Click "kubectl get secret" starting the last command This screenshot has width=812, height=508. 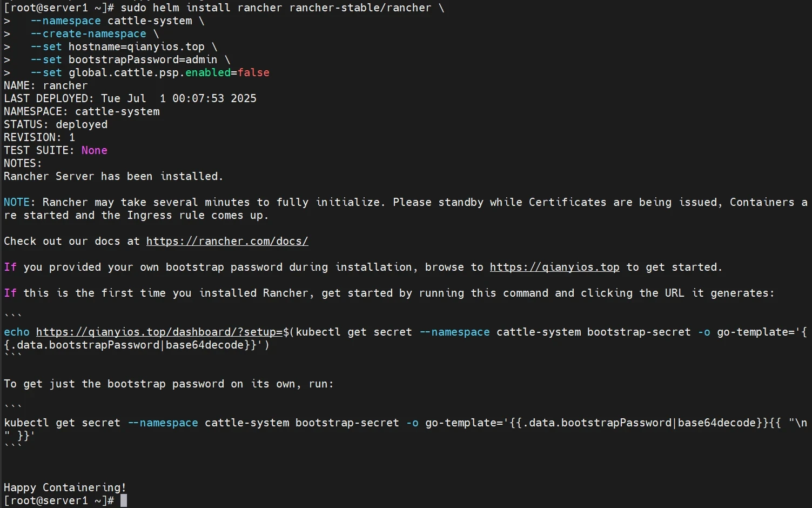pos(62,423)
